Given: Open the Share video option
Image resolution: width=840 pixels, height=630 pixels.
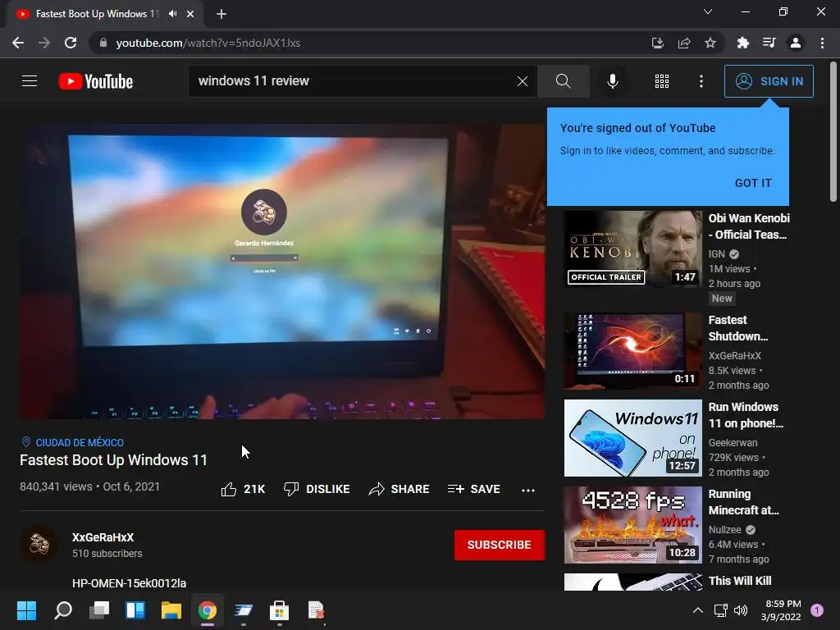Looking at the screenshot, I should coord(399,489).
